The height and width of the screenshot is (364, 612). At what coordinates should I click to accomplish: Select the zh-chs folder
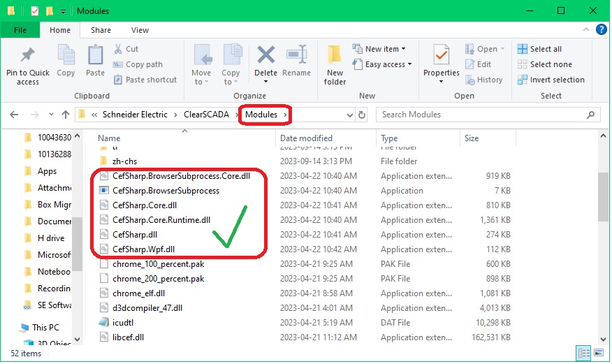124,161
